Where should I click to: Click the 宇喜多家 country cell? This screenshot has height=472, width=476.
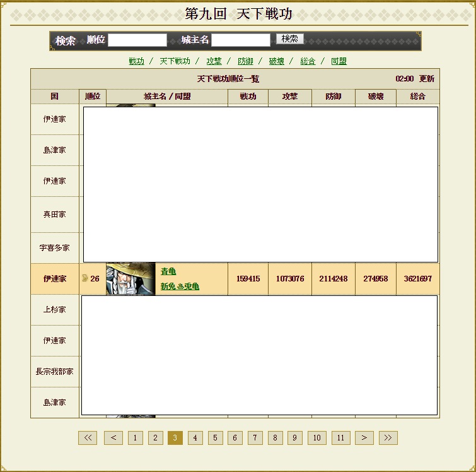pos(55,248)
